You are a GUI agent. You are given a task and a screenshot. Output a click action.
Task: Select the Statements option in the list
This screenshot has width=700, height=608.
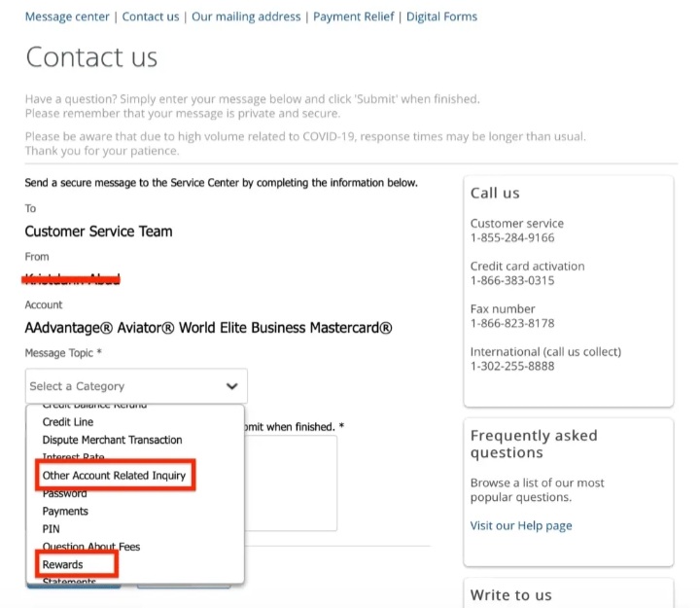click(x=69, y=581)
